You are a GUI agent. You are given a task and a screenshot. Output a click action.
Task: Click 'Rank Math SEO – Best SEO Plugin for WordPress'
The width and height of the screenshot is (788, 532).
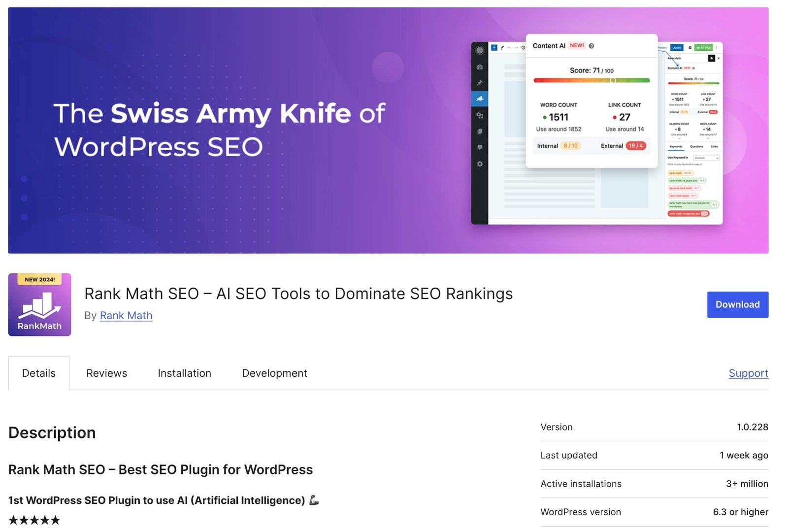pyautogui.click(x=161, y=469)
